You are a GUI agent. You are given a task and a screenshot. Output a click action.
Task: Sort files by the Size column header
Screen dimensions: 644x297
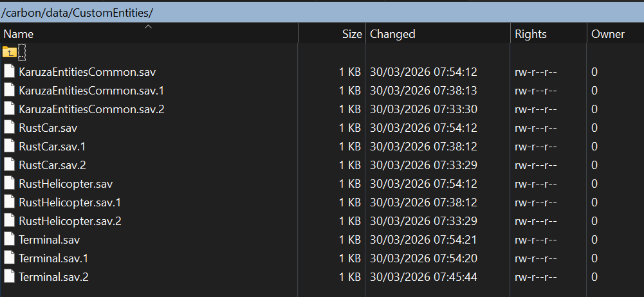[351, 34]
